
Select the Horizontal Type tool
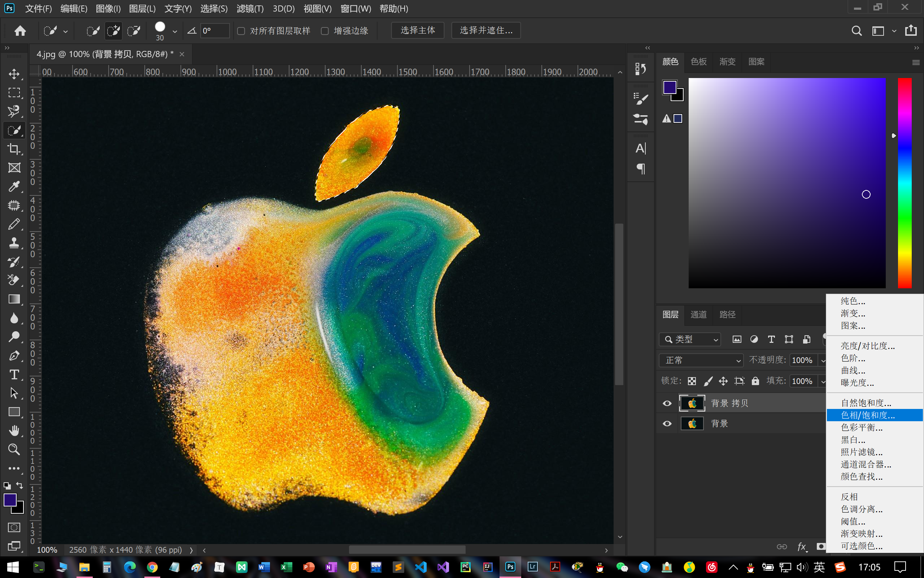pos(14,374)
